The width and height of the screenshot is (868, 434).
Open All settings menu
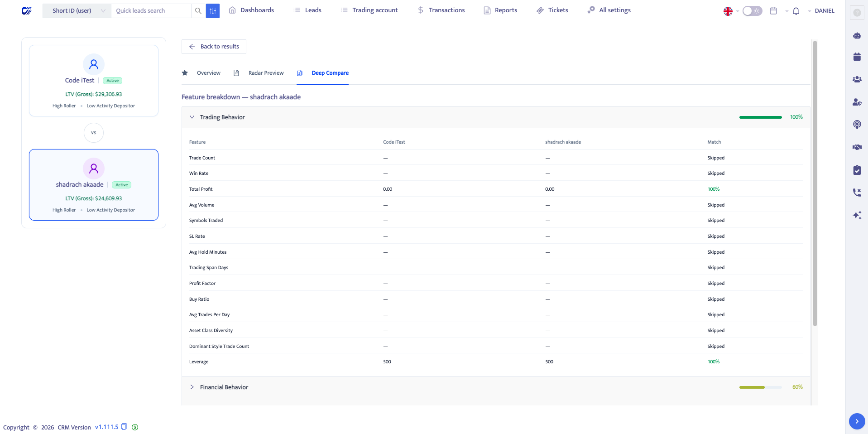[x=609, y=10]
